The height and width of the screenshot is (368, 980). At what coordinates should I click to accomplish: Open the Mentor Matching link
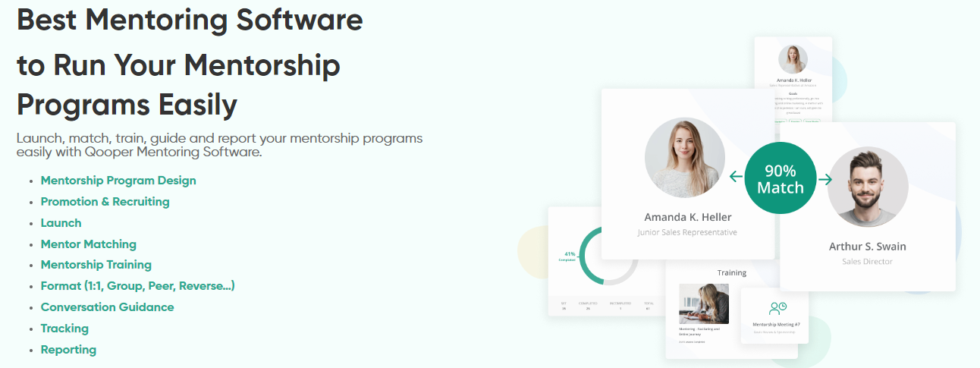(88, 244)
